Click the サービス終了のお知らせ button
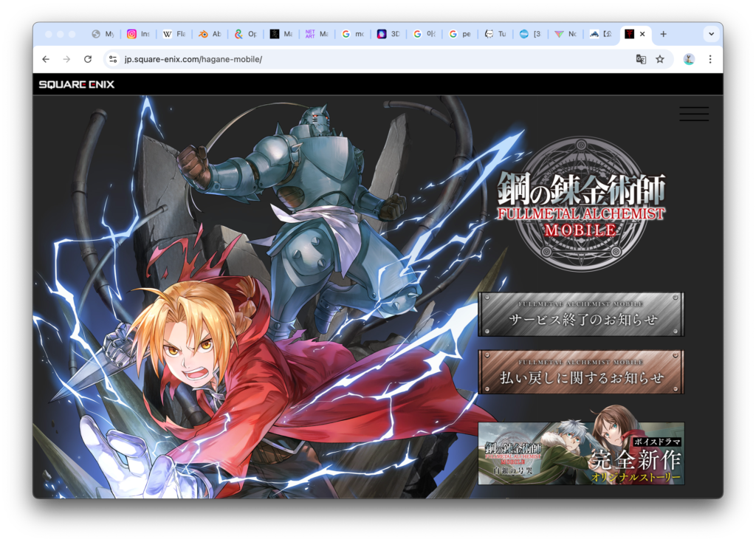The image size is (756, 542). point(581,315)
